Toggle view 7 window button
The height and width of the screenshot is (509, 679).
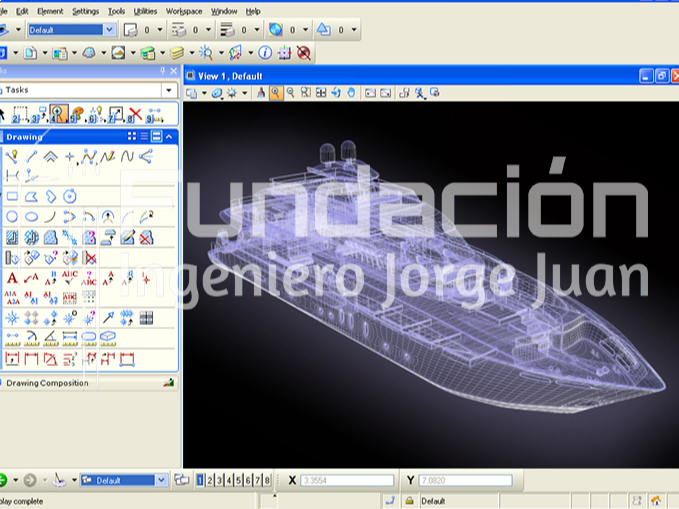tap(258, 480)
